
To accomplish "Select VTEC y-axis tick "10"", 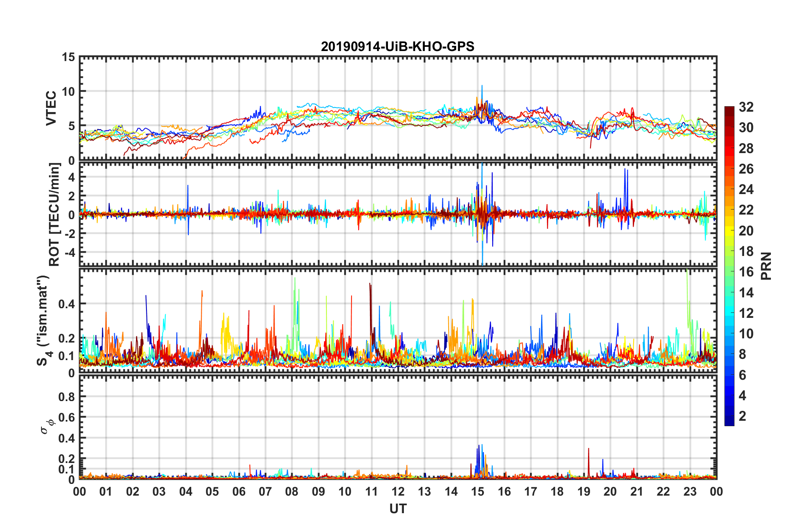I will [x=68, y=92].
